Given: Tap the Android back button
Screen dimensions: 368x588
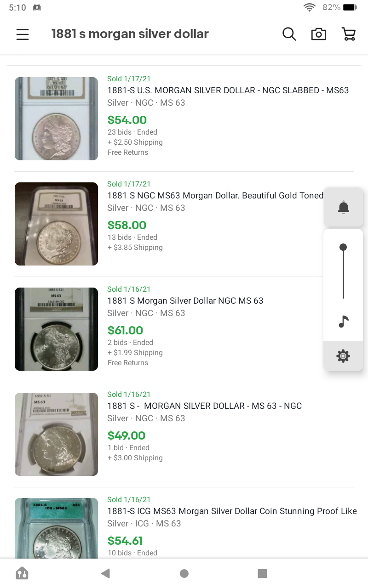Looking at the screenshot, I should 106,573.
